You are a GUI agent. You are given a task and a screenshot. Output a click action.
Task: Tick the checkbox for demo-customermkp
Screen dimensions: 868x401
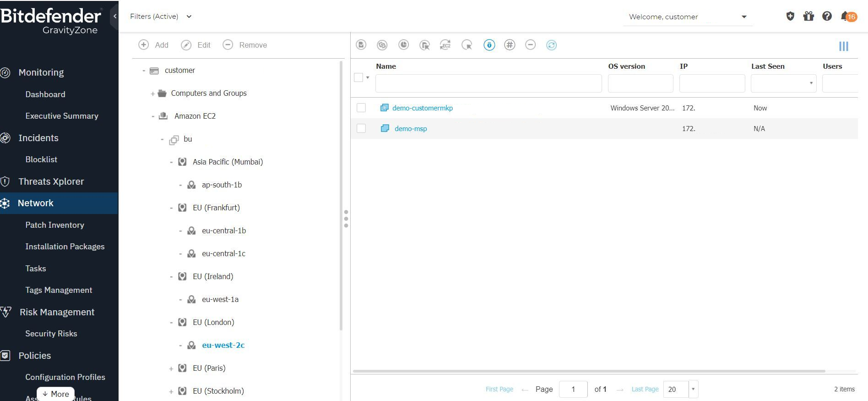(x=361, y=108)
